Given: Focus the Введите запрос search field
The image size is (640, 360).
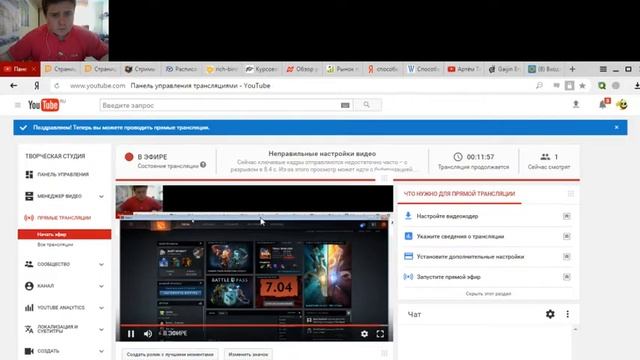Looking at the screenshot, I should point(220,105).
